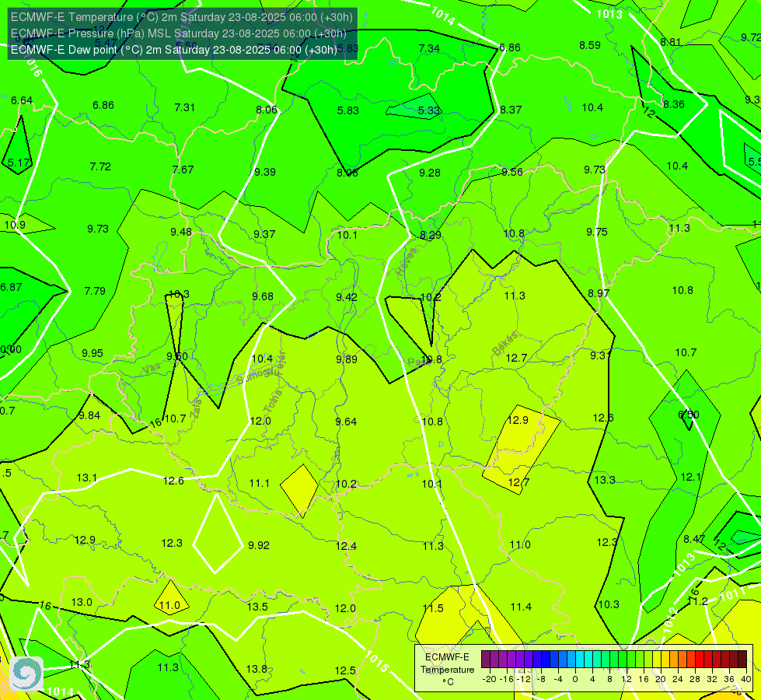Click the 11.4 temperature value
The image size is (761, 700).
[521, 607]
